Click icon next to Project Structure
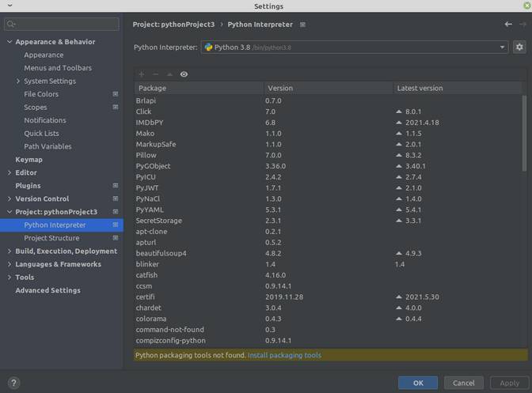532x393 pixels. 116,238
